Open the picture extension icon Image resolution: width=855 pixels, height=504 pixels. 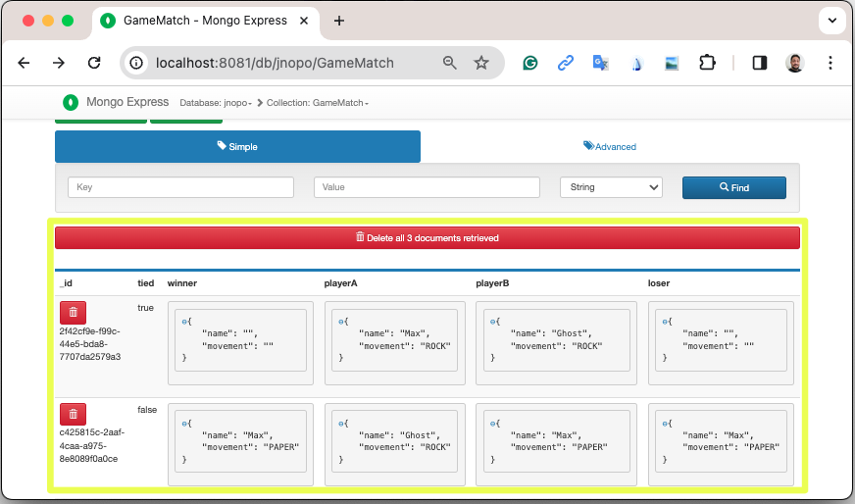(x=672, y=64)
